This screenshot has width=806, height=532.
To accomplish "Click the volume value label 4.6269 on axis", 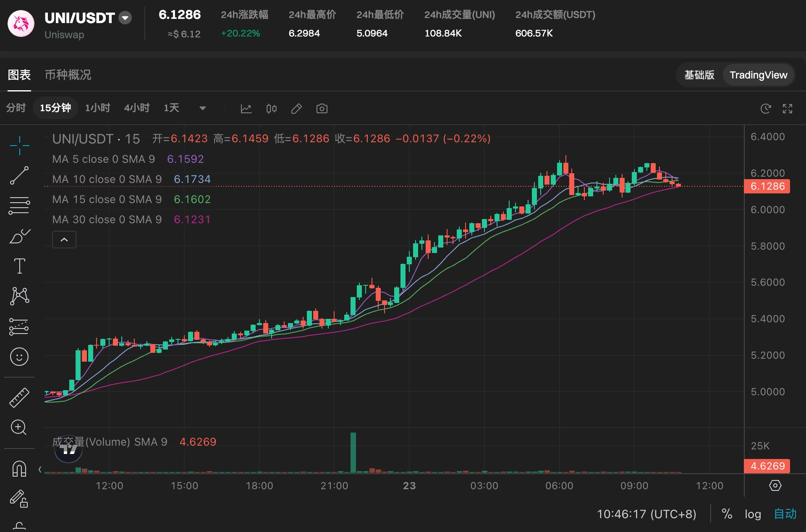I will tap(767, 466).
